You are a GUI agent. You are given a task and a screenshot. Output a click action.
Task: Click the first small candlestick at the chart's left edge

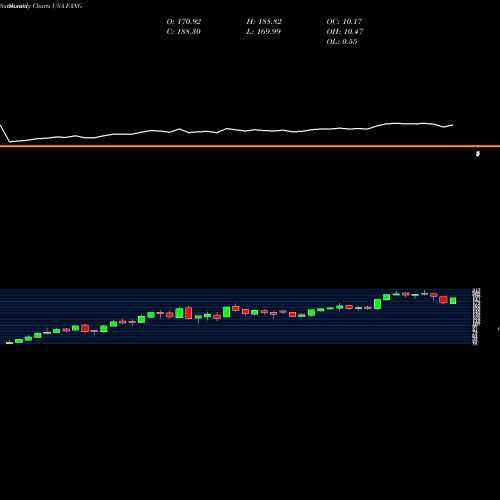[9, 342]
